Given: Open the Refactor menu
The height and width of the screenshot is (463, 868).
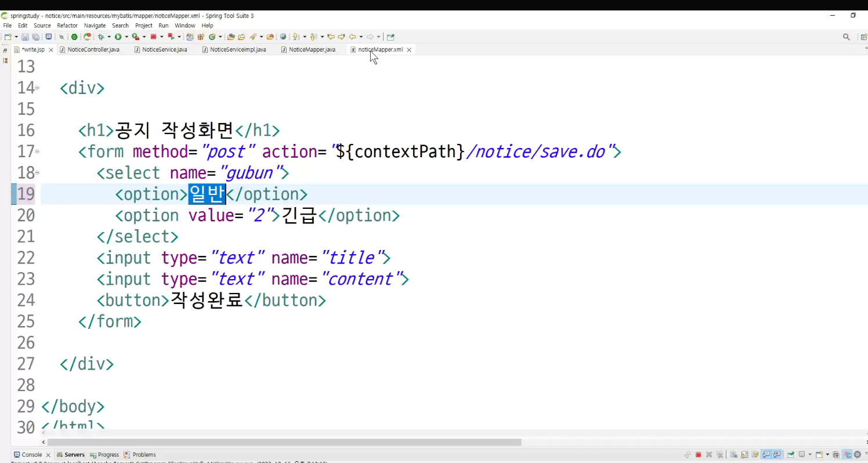Looking at the screenshot, I should (67, 26).
